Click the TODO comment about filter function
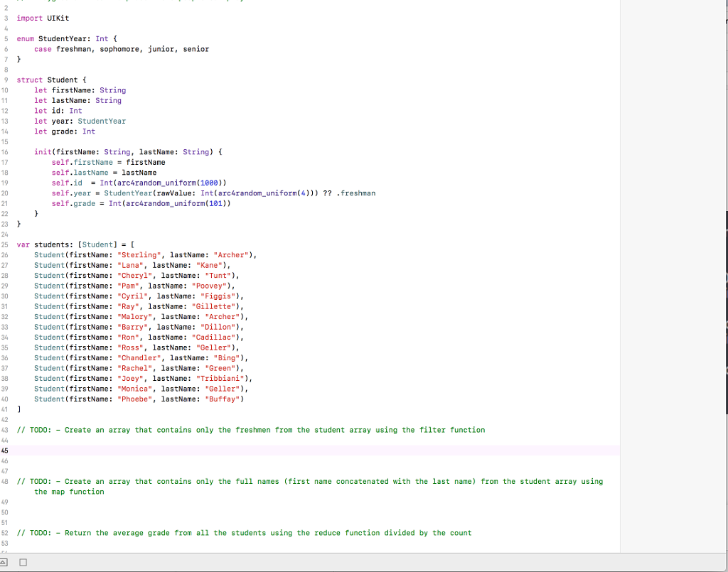Image resolution: width=728 pixels, height=572 pixels. tap(249, 430)
